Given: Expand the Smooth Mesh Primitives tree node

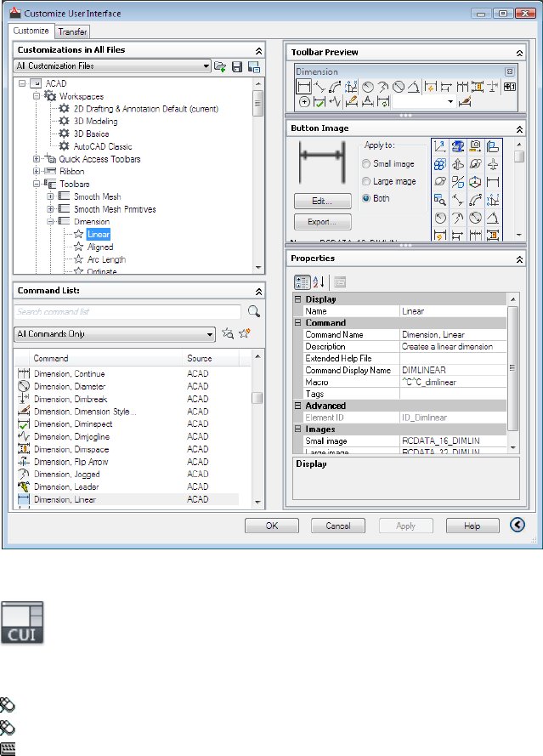Looking at the screenshot, I should [50, 208].
